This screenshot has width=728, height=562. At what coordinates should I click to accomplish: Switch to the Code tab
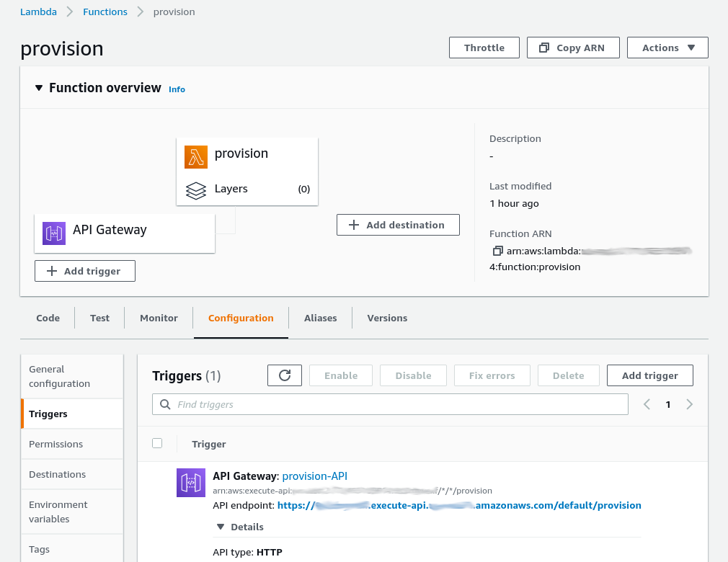pyautogui.click(x=48, y=318)
